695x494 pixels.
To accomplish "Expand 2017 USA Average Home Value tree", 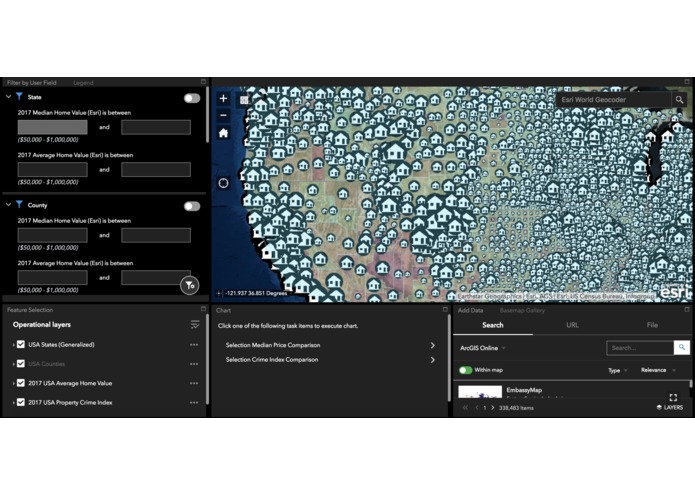I will pyautogui.click(x=13, y=383).
